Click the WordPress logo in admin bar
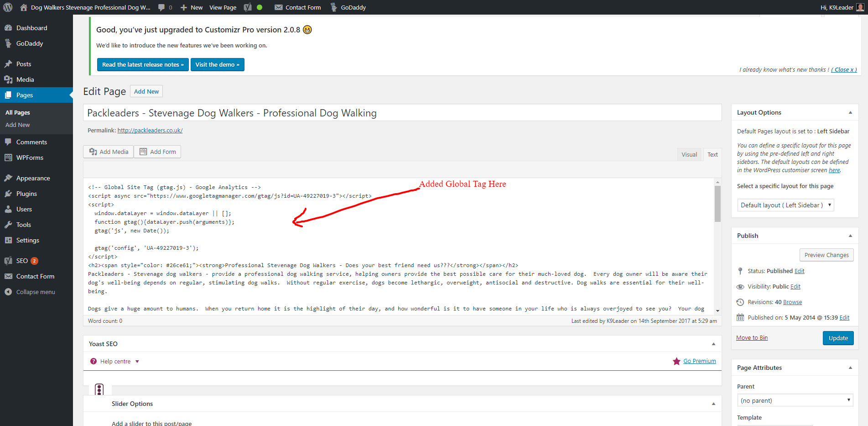868x426 pixels. click(x=8, y=7)
